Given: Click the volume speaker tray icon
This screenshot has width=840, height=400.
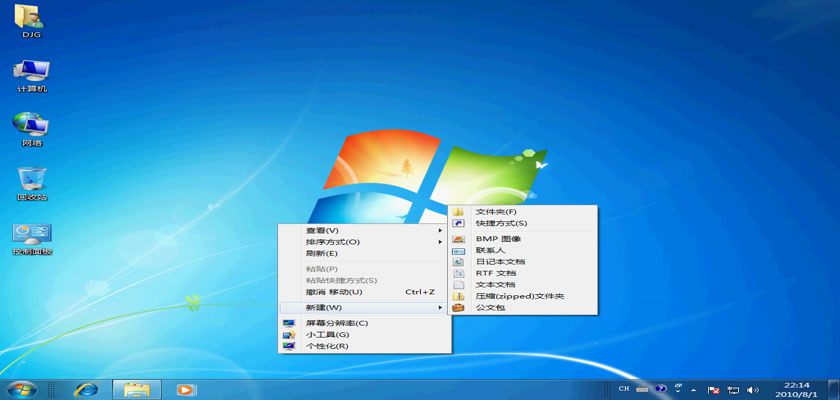Looking at the screenshot, I should tap(752, 389).
